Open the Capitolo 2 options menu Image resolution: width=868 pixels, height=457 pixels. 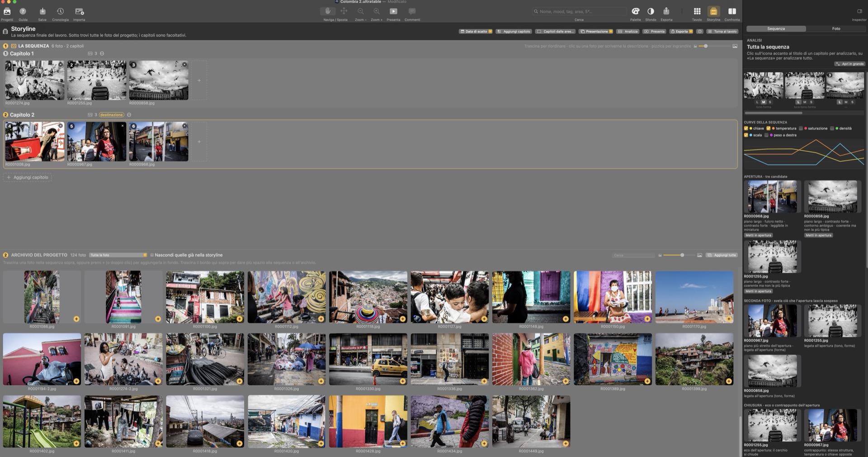[129, 115]
